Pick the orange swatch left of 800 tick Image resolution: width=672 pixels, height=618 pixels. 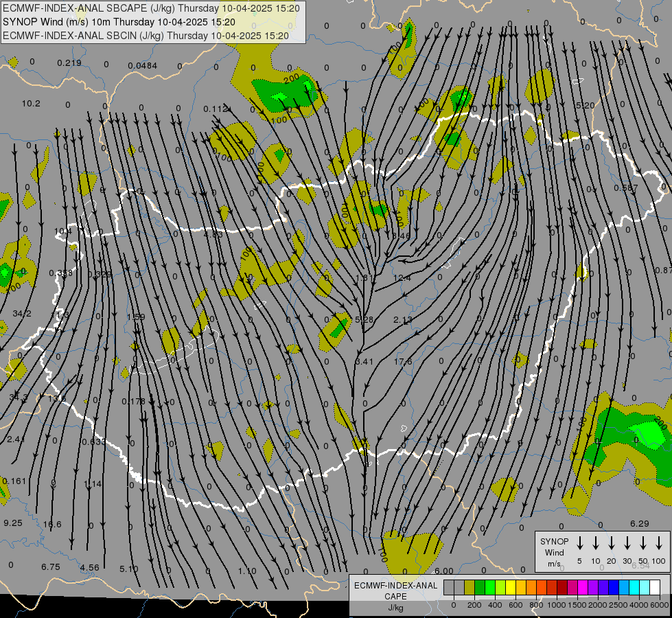531,587
